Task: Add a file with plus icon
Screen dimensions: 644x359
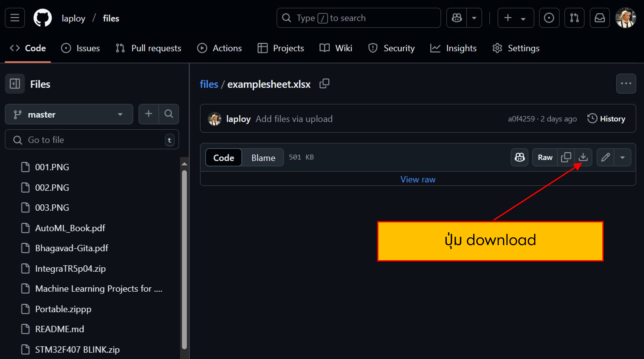Action: pos(149,114)
